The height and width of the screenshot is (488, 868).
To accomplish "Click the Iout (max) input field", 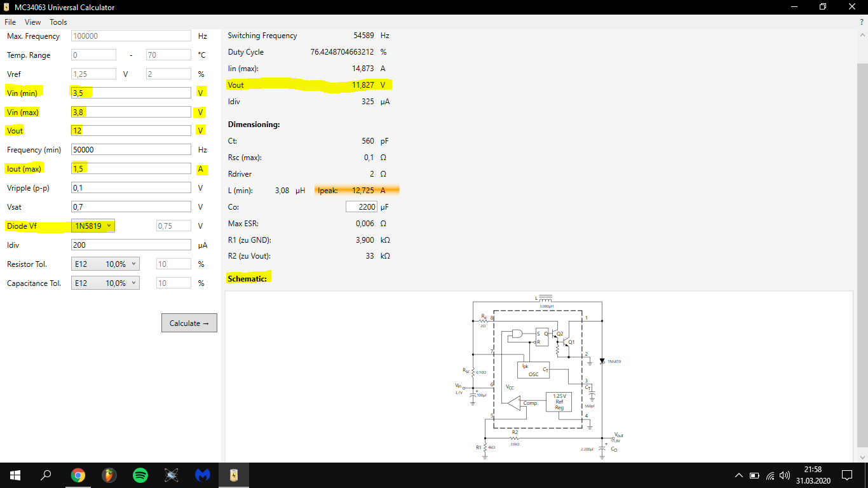I will point(131,169).
